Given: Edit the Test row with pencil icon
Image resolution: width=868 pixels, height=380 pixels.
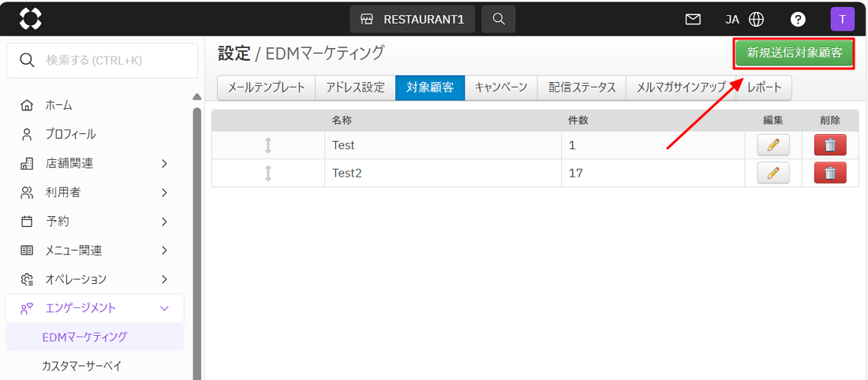Looking at the screenshot, I should tap(773, 145).
